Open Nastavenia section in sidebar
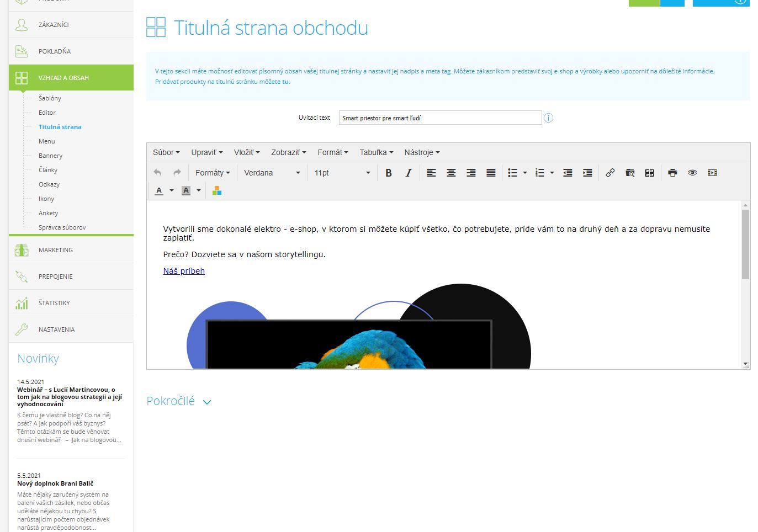Screen dimensions: 758x532 [x=71, y=329]
